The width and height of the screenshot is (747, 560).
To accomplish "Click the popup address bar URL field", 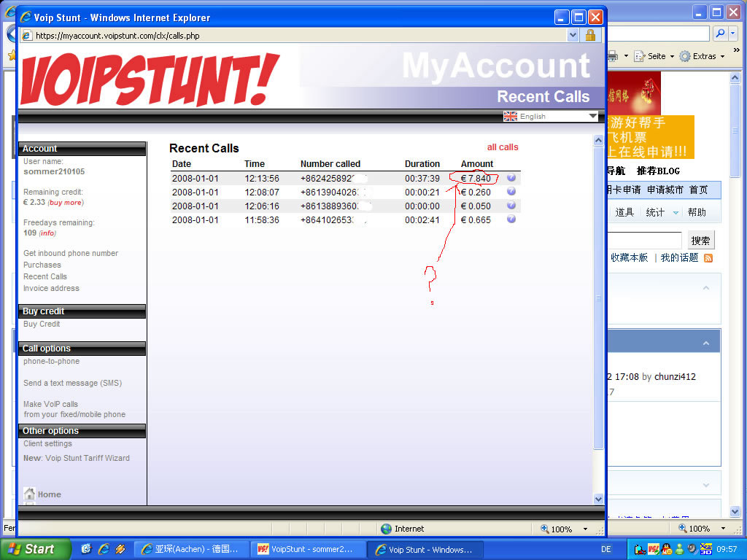I will pyautogui.click(x=300, y=36).
